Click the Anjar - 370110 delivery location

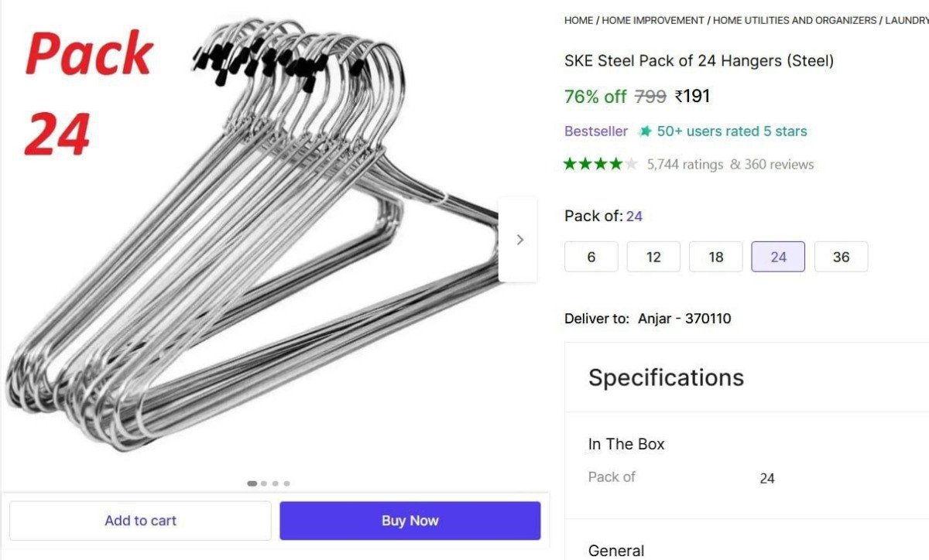pos(684,319)
